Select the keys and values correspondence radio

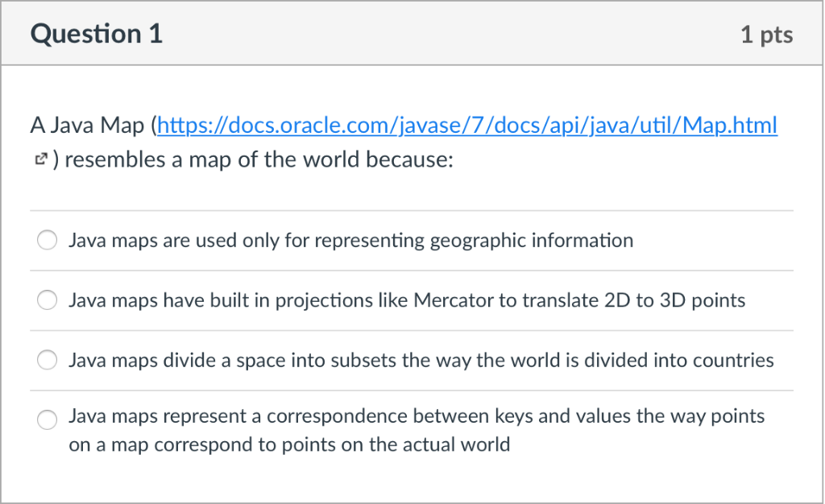47,420
